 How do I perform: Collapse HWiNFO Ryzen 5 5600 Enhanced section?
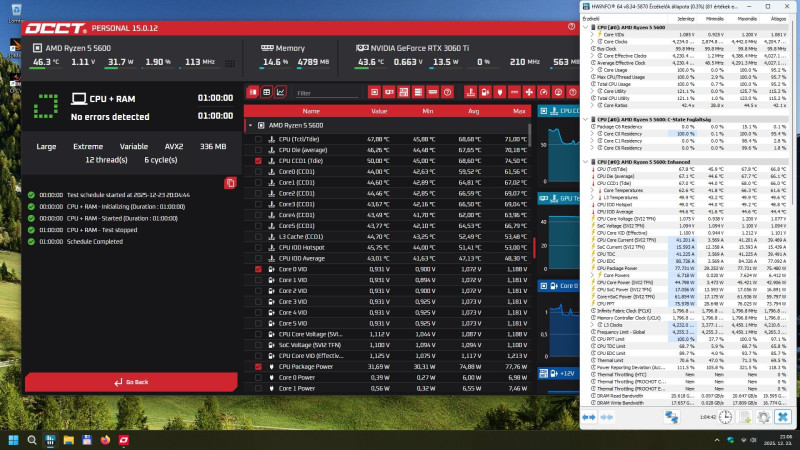pyautogui.click(x=586, y=162)
